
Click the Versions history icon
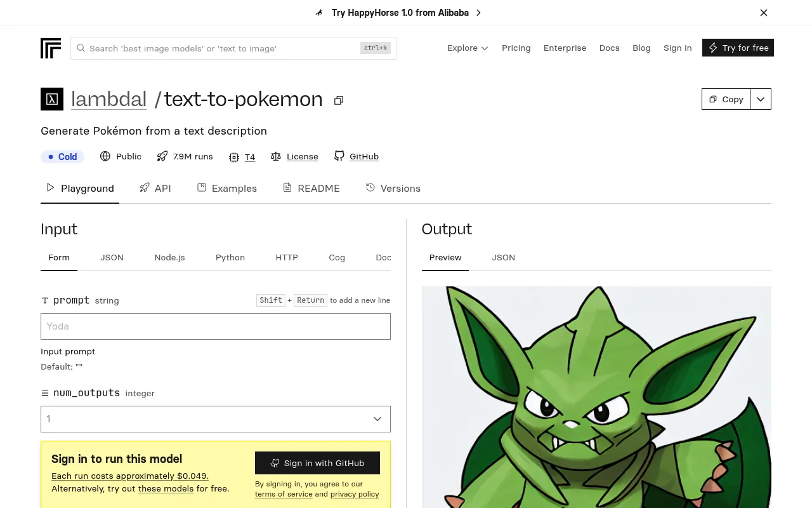pos(370,188)
